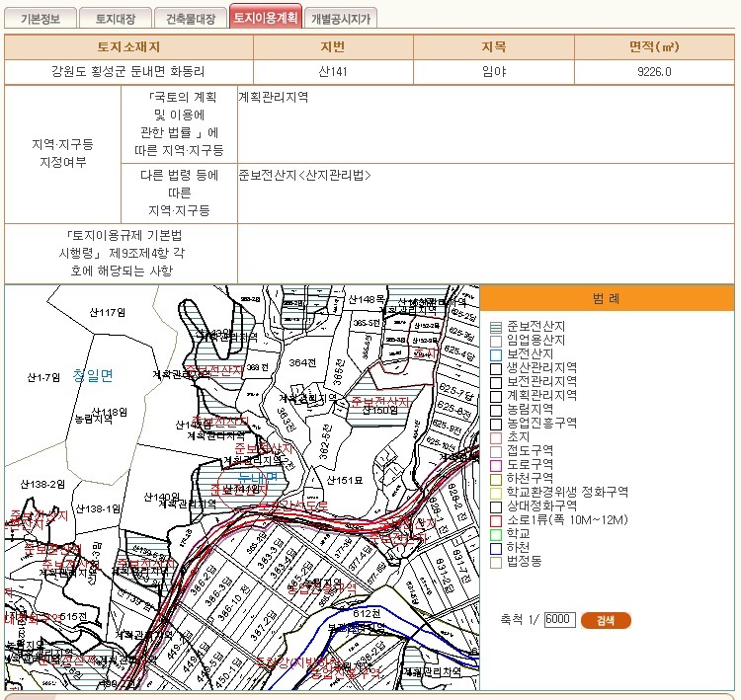The height and width of the screenshot is (700, 741).
Task: Click the 보전관리지역 legend box
Action: coord(496,383)
